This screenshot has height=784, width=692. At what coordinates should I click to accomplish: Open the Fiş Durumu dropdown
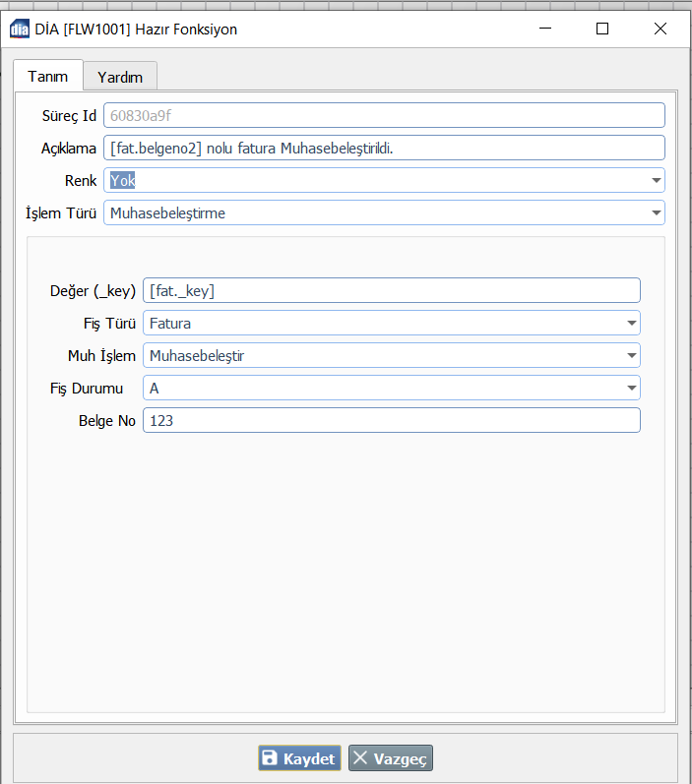pos(631,389)
